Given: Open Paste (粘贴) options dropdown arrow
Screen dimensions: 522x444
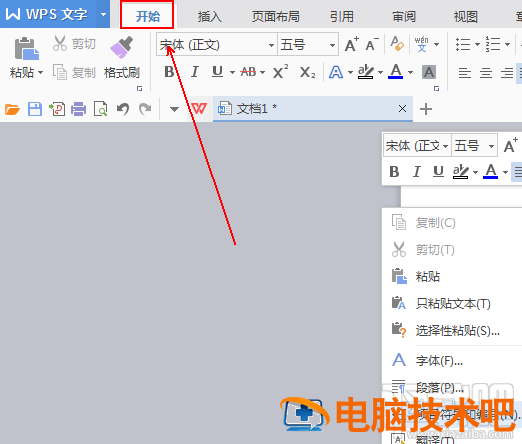Looking at the screenshot, I should coord(41,72).
